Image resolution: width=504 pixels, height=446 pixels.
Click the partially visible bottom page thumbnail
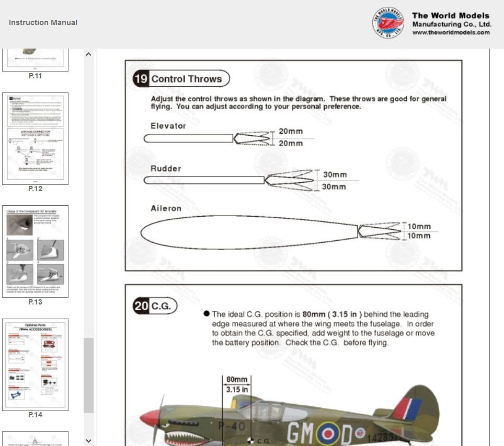[x=35, y=439]
